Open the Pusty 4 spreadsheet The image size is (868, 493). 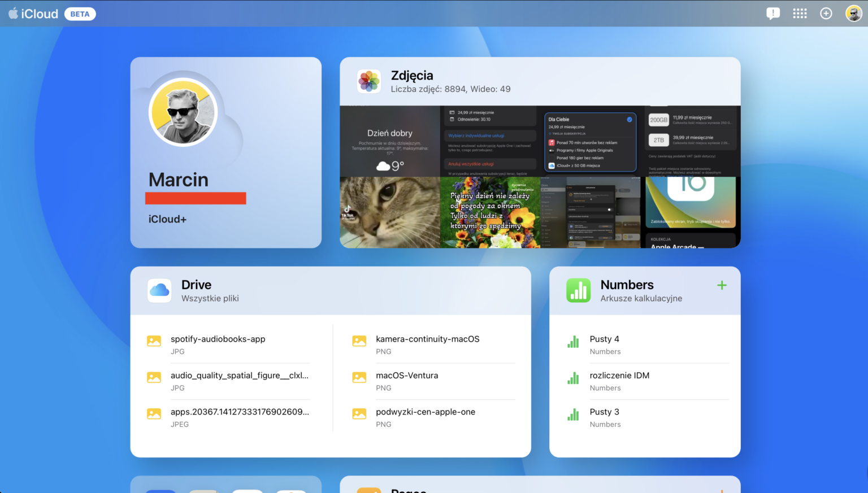click(604, 339)
